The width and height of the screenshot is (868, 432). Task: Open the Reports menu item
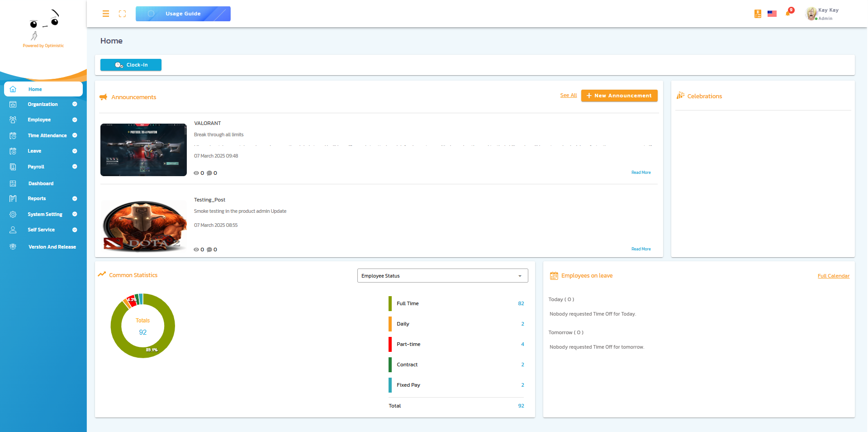click(37, 199)
